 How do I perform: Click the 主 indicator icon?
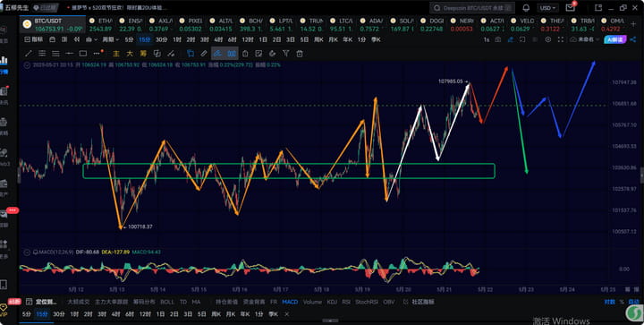point(116,54)
